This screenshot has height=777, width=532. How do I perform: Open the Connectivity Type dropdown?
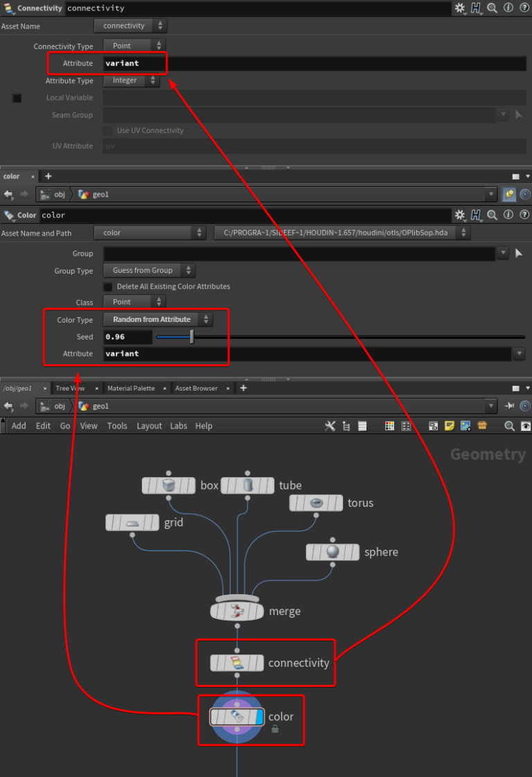[x=134, y=46]
